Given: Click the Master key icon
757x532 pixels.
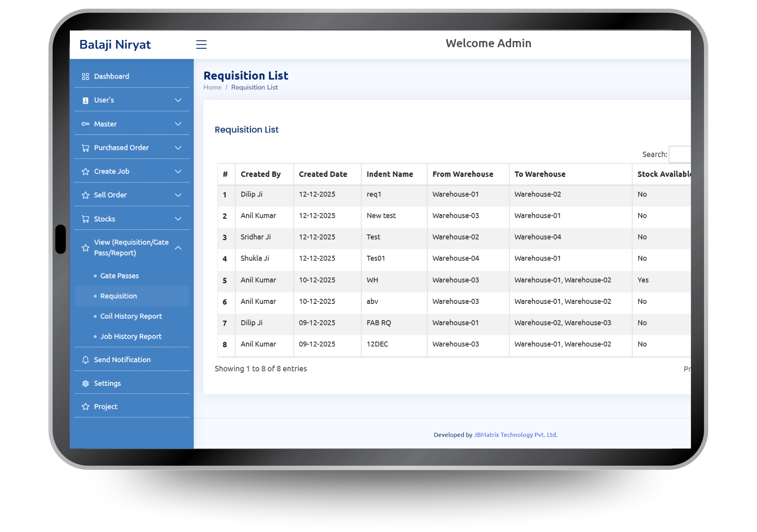Looking at the screenshot, I should 85,124.
